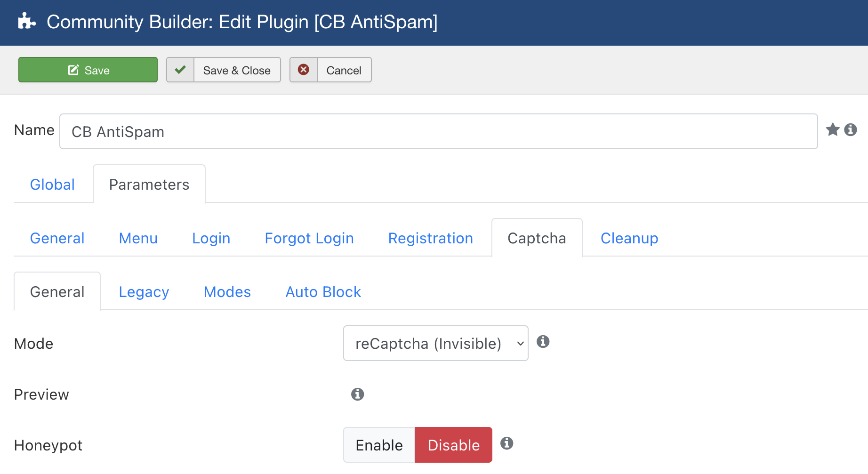Open the General tab next to Menu

click(x=57, y=238)
